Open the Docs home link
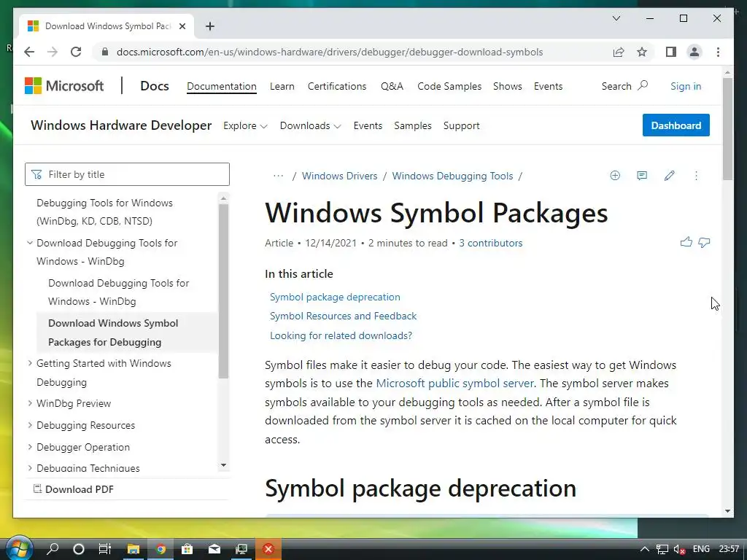 (155, 86)
